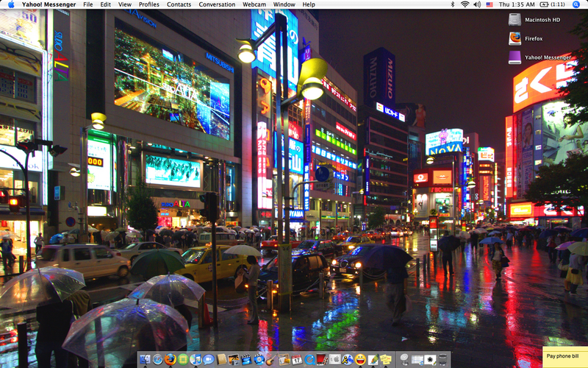Open iMovie clapperboard icon in Dock
This screenshot has width=588, height=368.
coord(246,359)
